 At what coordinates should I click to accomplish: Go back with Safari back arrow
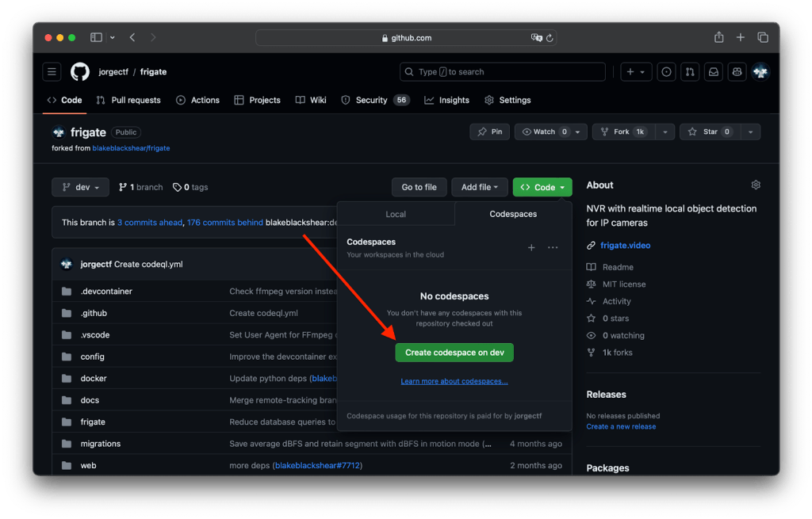point(132,37)
